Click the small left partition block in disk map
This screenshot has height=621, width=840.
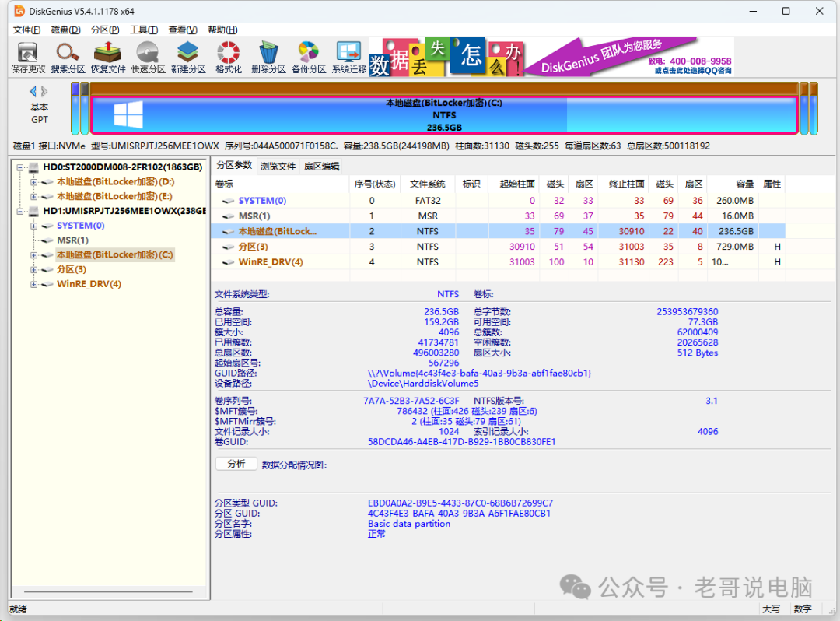(75, 109)
